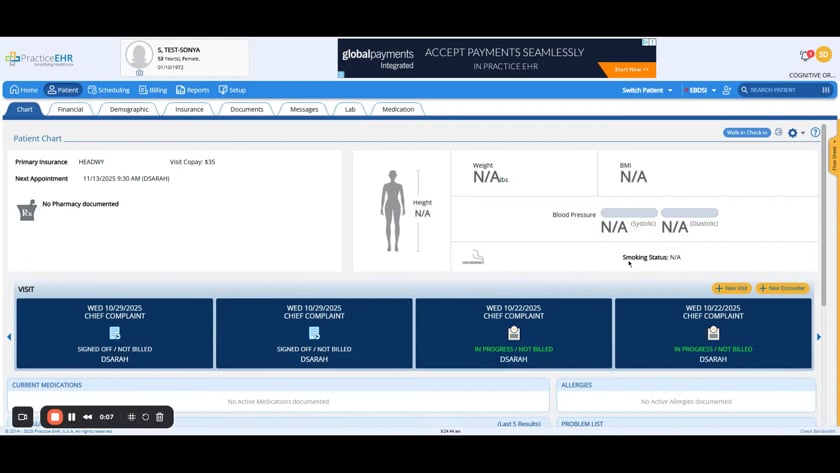Open first 10/29/2025 signed off visit card
840x473 pixels.
(115, 333)
